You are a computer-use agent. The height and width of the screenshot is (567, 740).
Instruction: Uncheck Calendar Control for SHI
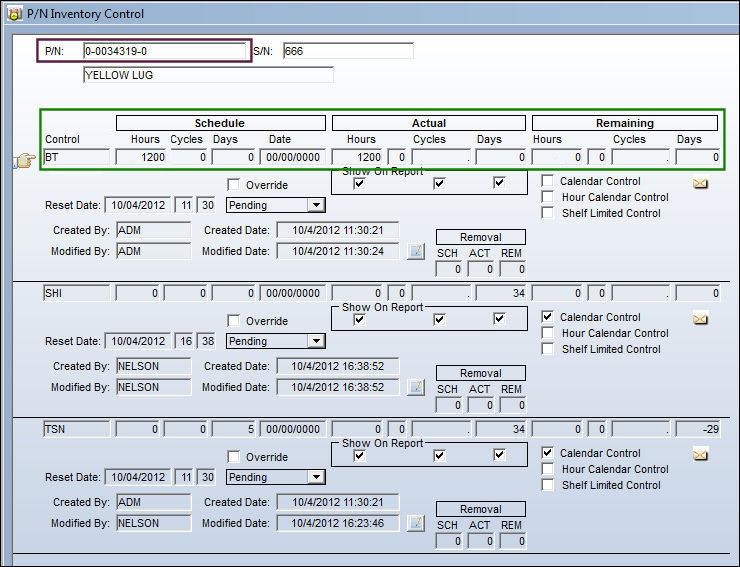point(547,317)
